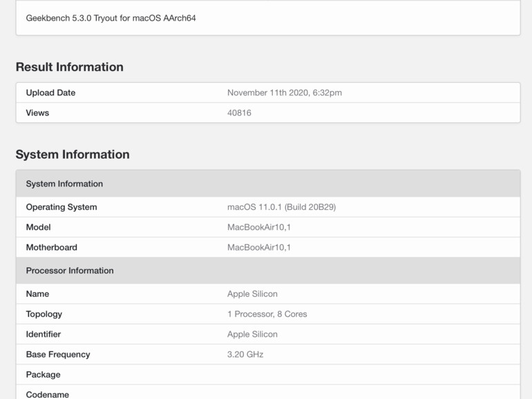Click the gray System Information table header

coord(64,184)
